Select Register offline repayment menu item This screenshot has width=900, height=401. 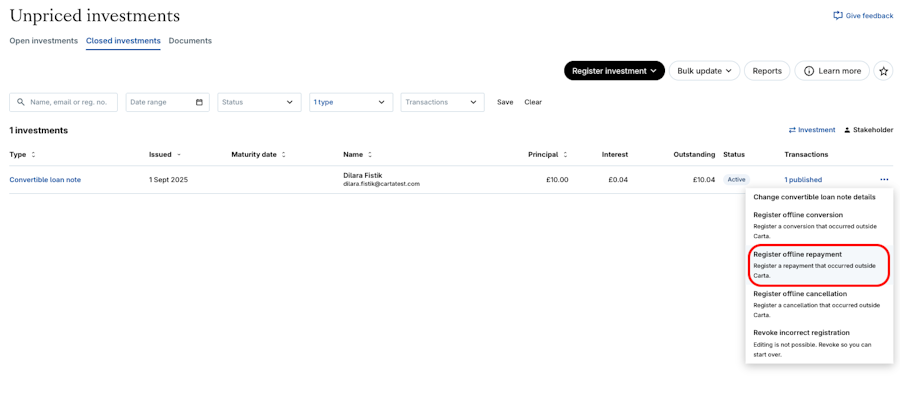[x=818, y=264]
